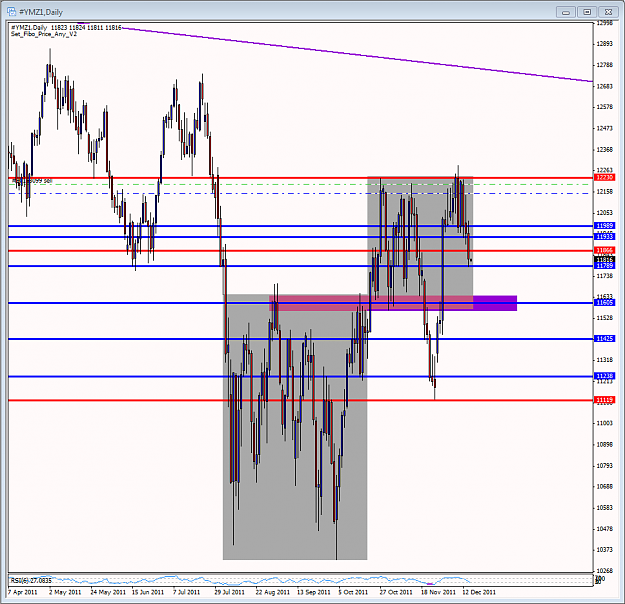Image resolution: width=625 pixels, height=604 pixels.
Task: Click the 10688 price scale value
Action: tap(604, 486)
